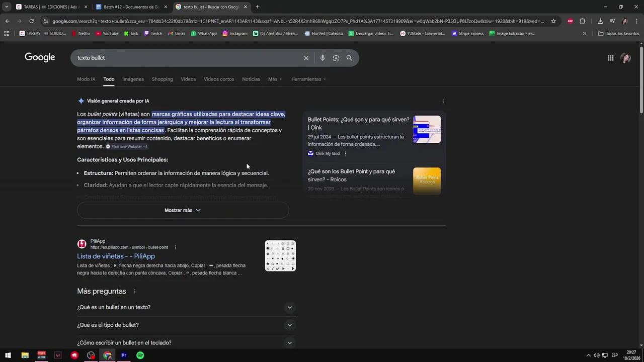Open the Google account profile picture
Image resolution: width=644 pixels, height=362 pixels.
click(625, 58)
